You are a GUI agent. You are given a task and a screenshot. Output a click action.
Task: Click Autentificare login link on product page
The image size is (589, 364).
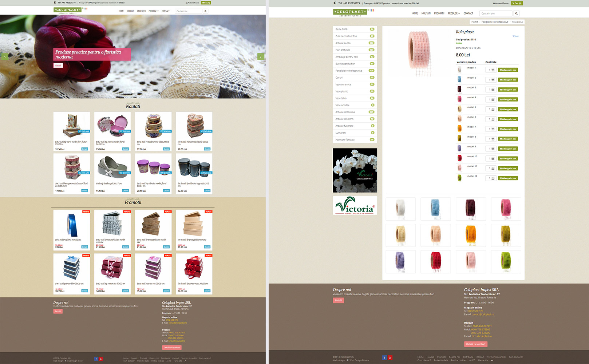coord(501,3)
